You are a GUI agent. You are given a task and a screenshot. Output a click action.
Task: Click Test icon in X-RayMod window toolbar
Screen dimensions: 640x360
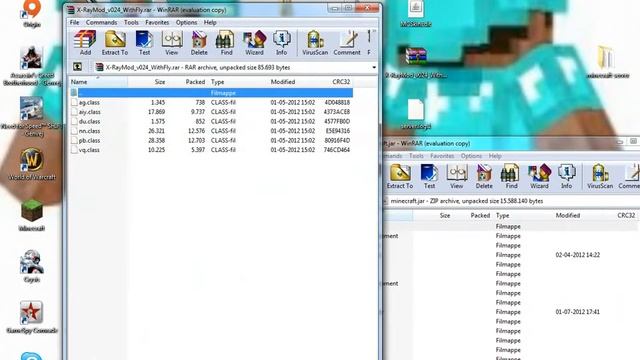[144, 43]
